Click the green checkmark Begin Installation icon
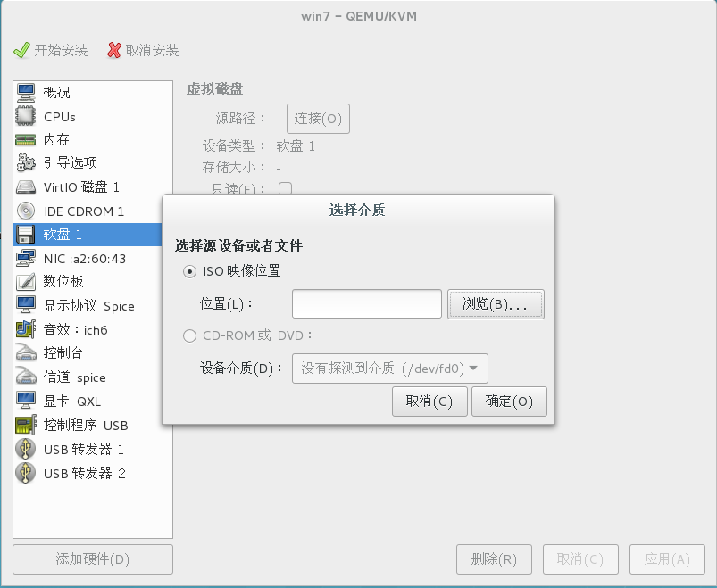 click(x=21, y=50)
